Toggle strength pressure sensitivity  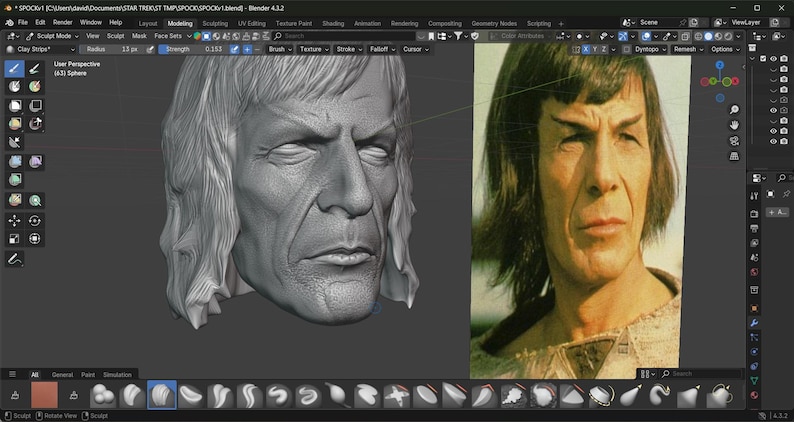234,49
